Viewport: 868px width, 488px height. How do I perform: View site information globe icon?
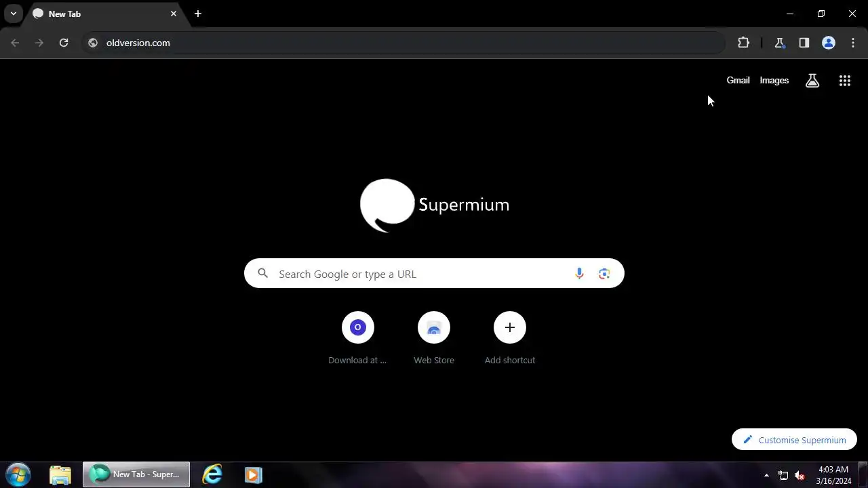coord(93,43)
